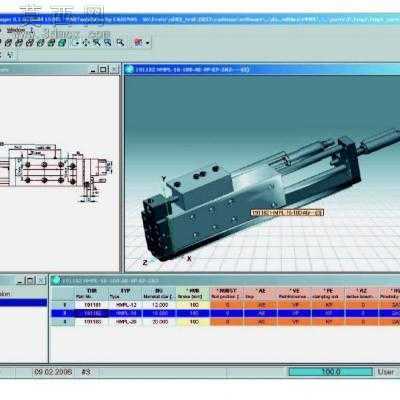
Task: Click stroke value 100 in HMPL-12 row
Action: (193, 305)
